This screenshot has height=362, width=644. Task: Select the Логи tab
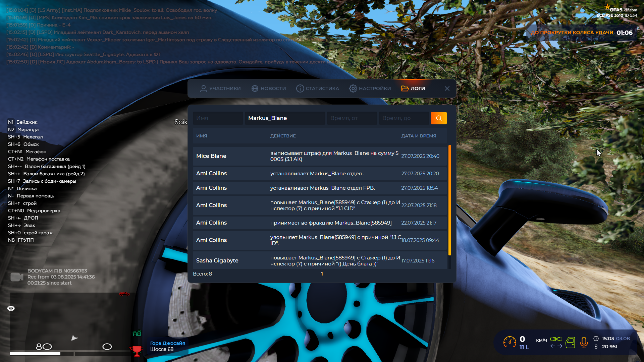tap(413, 88)
